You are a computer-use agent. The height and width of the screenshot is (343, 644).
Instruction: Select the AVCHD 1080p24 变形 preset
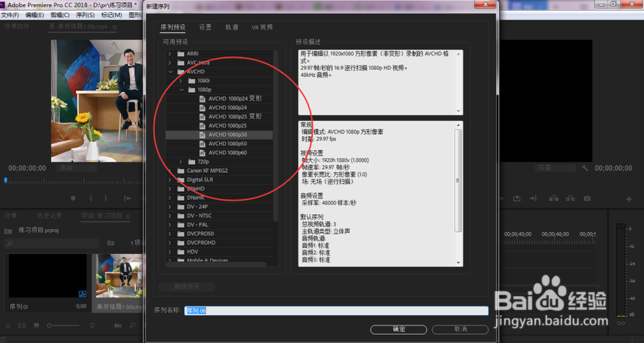tap(235, 98)
